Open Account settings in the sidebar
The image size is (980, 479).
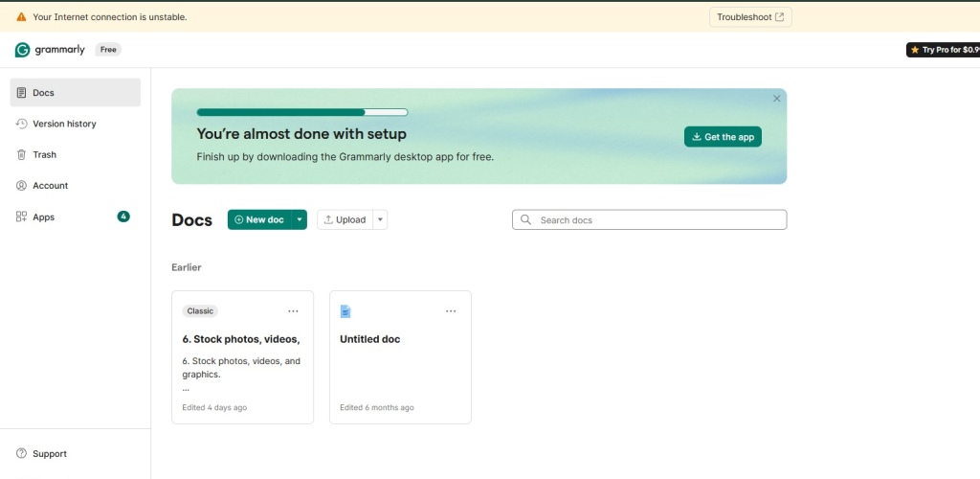tap(75, 186)
